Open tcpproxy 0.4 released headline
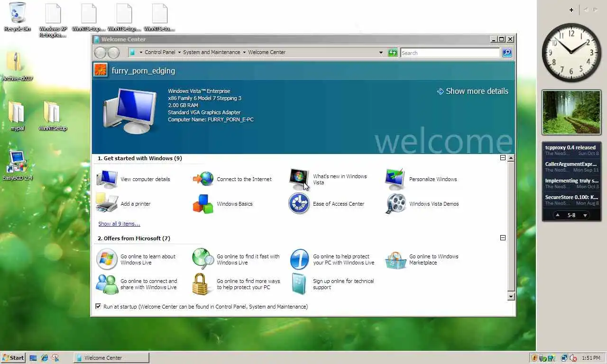This screenshot has height=364, width=607. pos(571,150)
